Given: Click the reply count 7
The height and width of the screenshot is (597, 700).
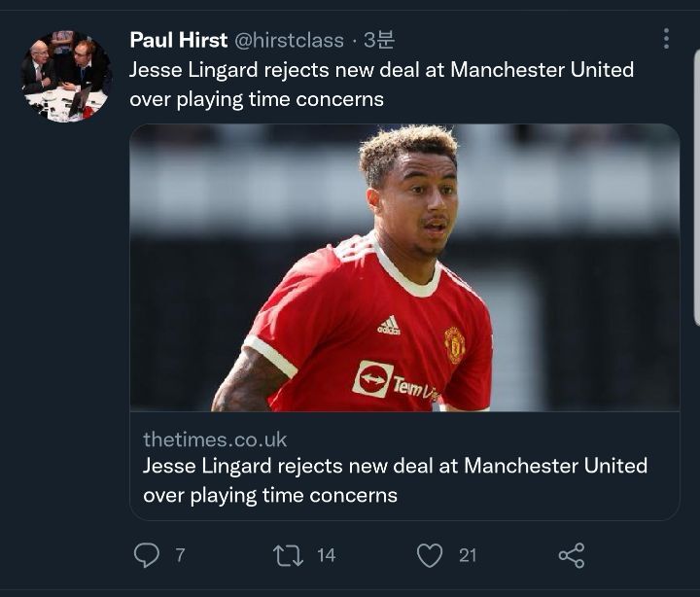Looking at the screenshot, I should click(x=180, y=554).
